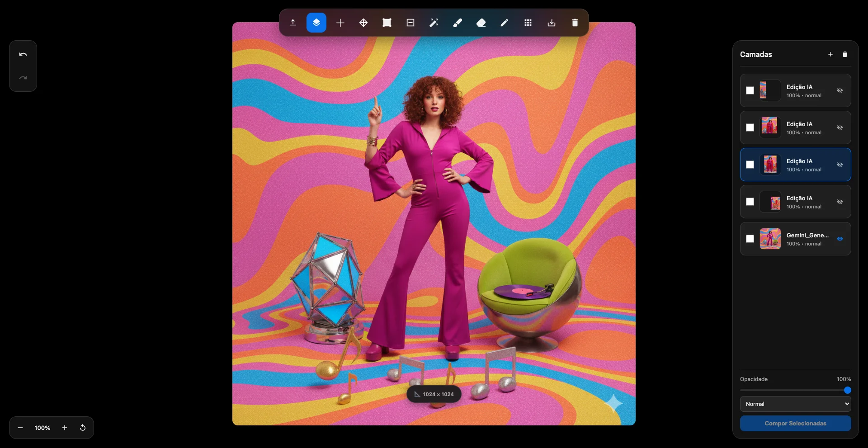Screen dimensions: 868x448
Task: Select the crop/selection frame tool
Action: [387, 23]
